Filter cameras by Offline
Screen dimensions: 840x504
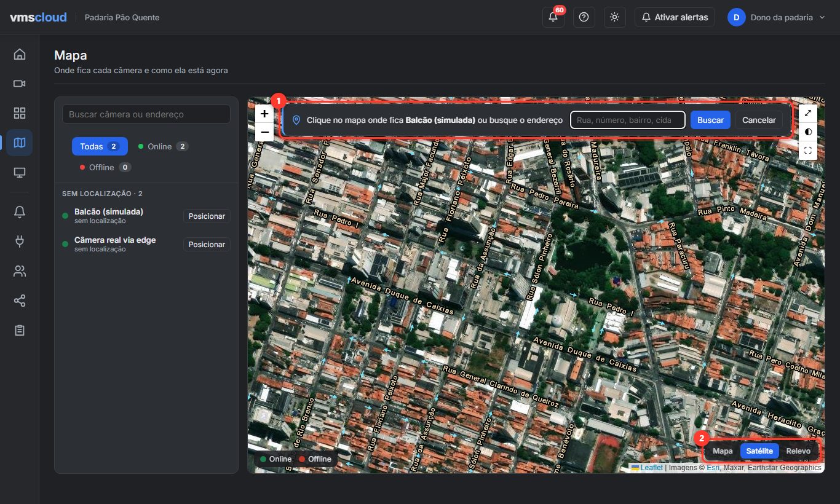click(x=105, y=167)
